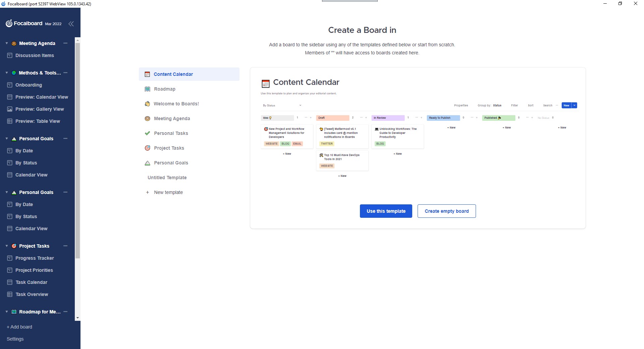
Task: Open the Project Tasks template
Action: [x=169, y=148]
